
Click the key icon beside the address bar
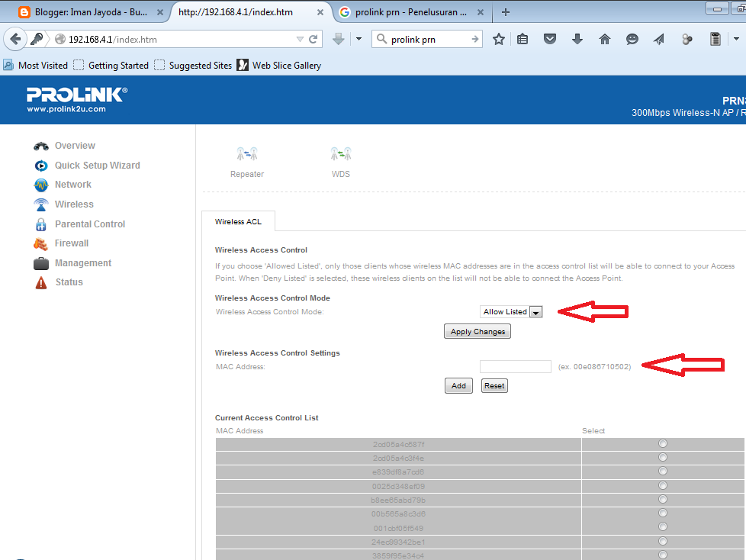[37, 39]
